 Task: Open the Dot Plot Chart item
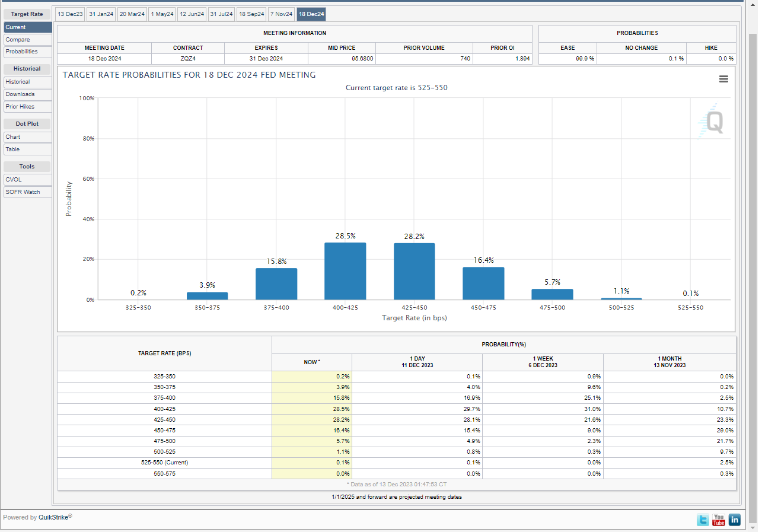tap(28, 137)
